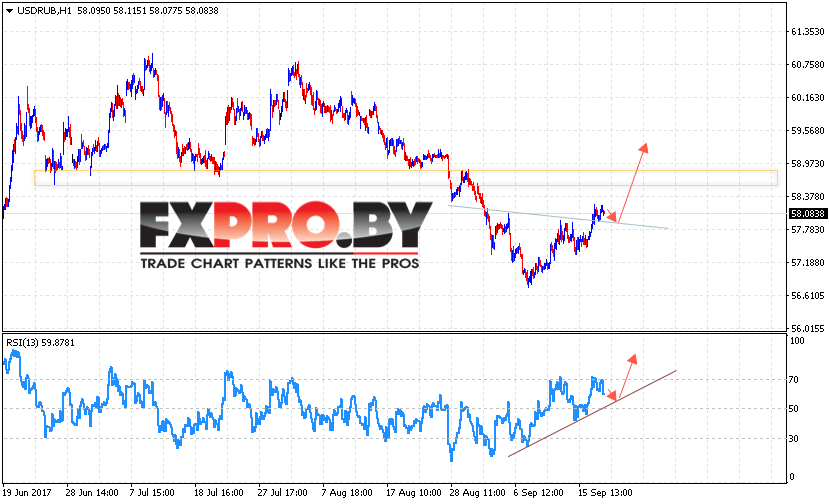This screenshot has width=829, height=504.
Task: Select price scale value 57.1880
Action: coord(807,263)
